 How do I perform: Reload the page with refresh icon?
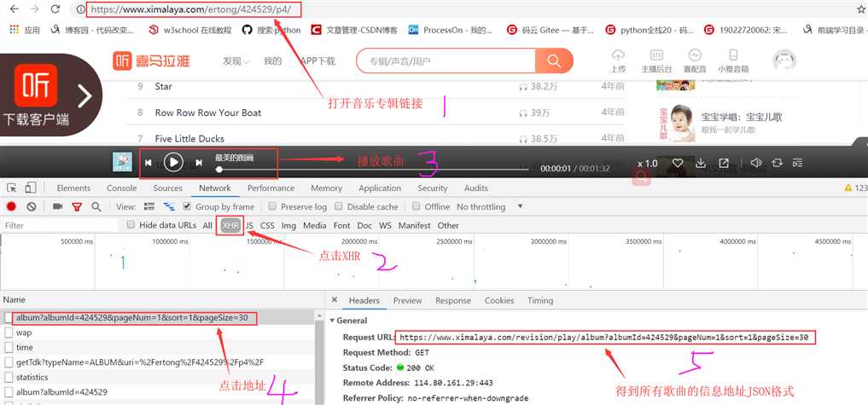pyautogui.click(x=55, y=9)
